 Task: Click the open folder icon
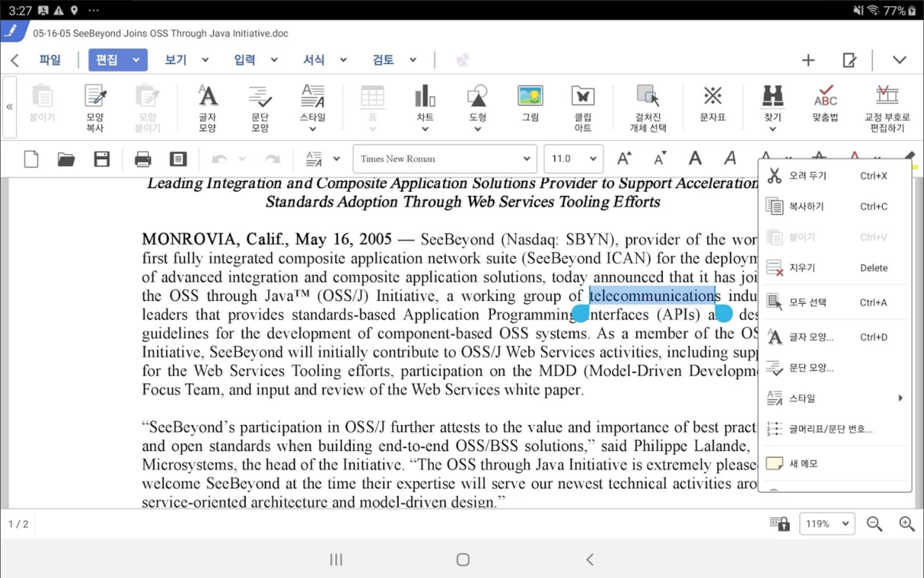[66, 159]
